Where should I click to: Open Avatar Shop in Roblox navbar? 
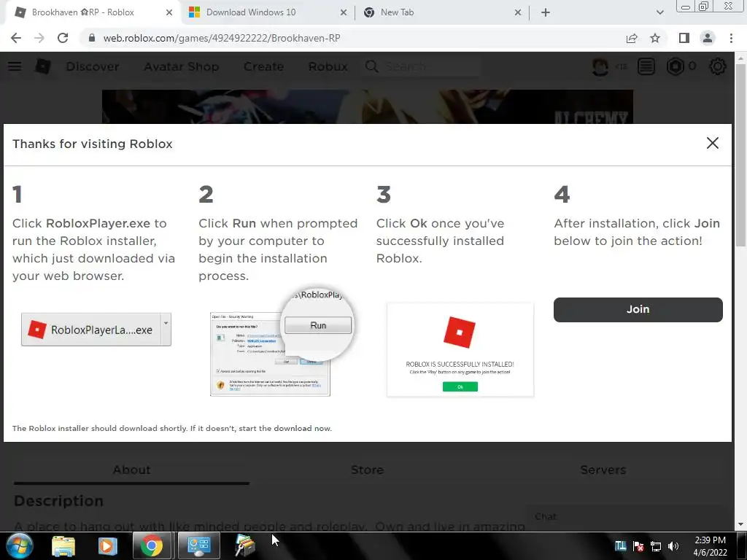182,66
